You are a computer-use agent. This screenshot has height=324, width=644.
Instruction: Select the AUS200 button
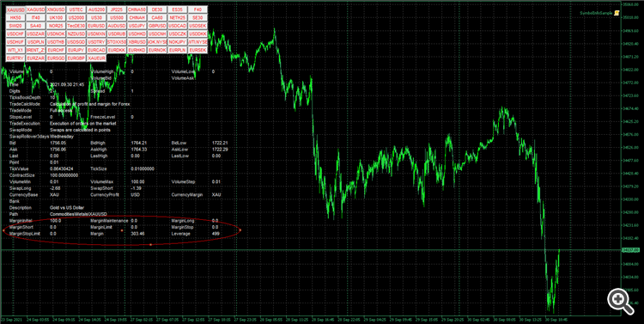[x=96, y=9]
